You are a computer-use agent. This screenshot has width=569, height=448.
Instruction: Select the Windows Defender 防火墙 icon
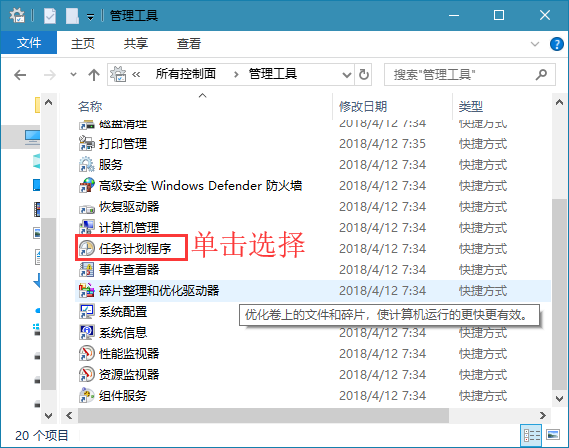pyautogui.click(x=87, y=185)
